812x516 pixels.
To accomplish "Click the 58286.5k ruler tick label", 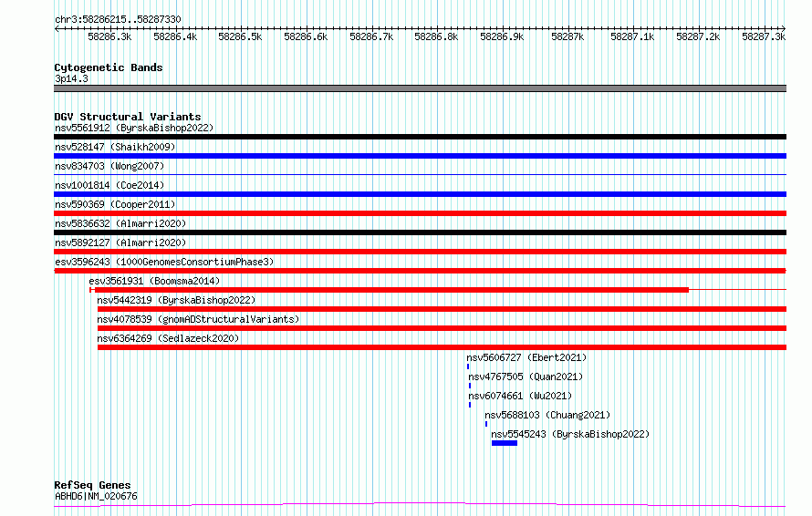I will pos(240,36).
